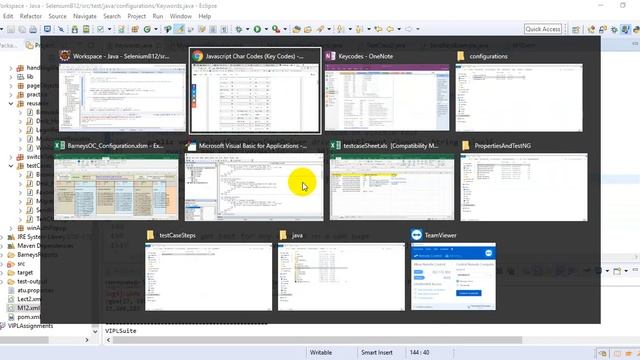The height and width of the screenshot is (360, 640).
Task: Click the Save icon in Eclipse toolbar
Action: click(x=11, y=29)
